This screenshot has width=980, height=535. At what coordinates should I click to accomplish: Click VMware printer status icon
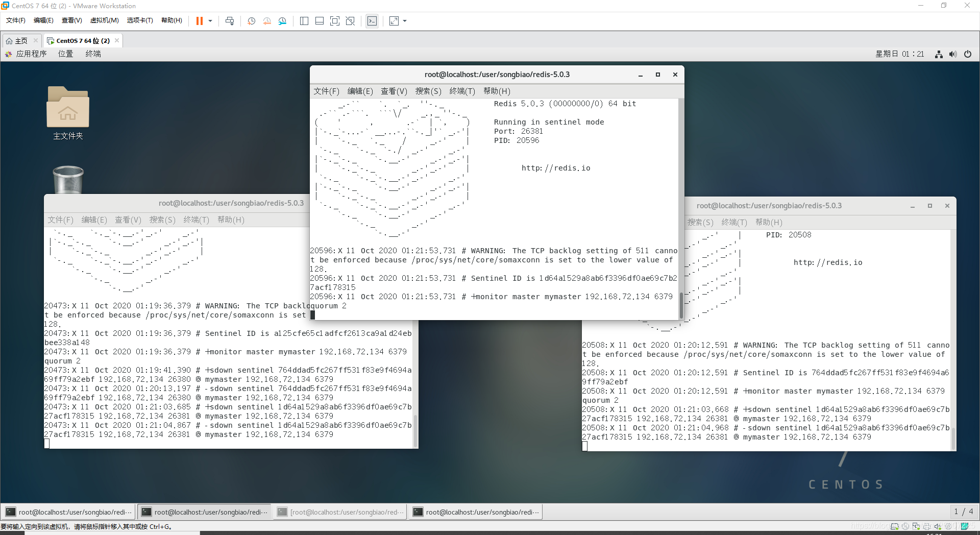[927, 526]
